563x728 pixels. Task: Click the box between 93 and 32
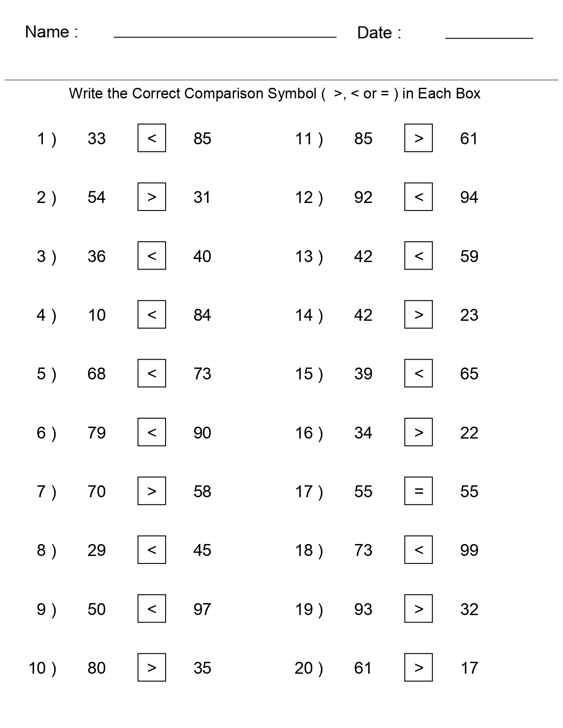tap(418, 608)
